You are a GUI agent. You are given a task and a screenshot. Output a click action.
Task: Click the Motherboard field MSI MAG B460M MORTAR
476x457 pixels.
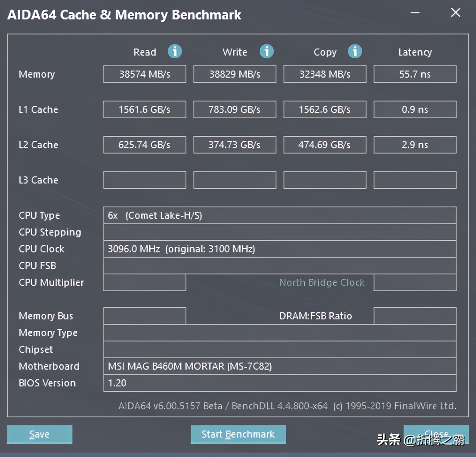tap(280, 366)
